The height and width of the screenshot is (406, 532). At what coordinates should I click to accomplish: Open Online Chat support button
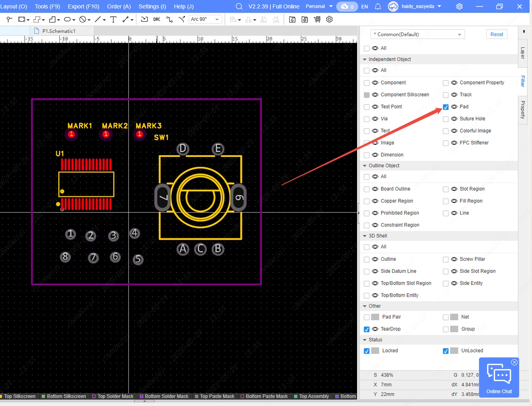tap(499, 378)
